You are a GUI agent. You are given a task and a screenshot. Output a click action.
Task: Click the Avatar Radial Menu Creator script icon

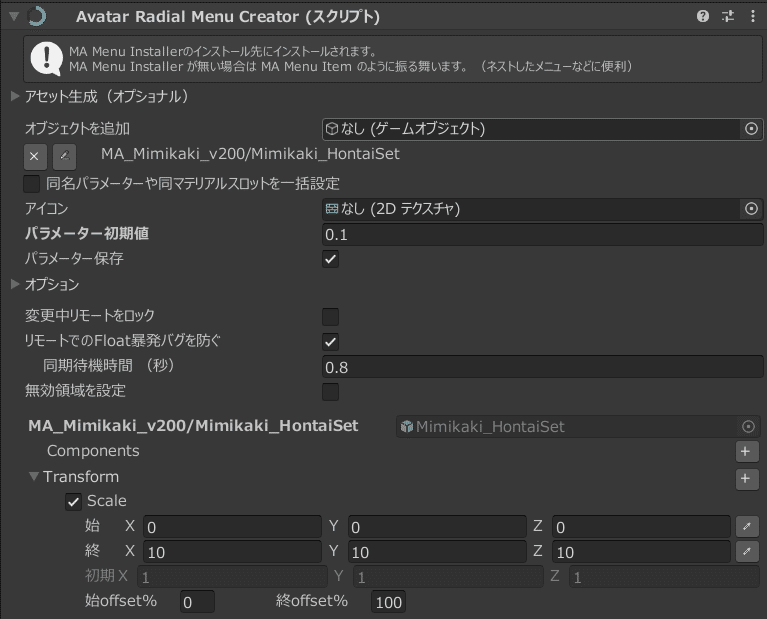click(x=37, y=16)
